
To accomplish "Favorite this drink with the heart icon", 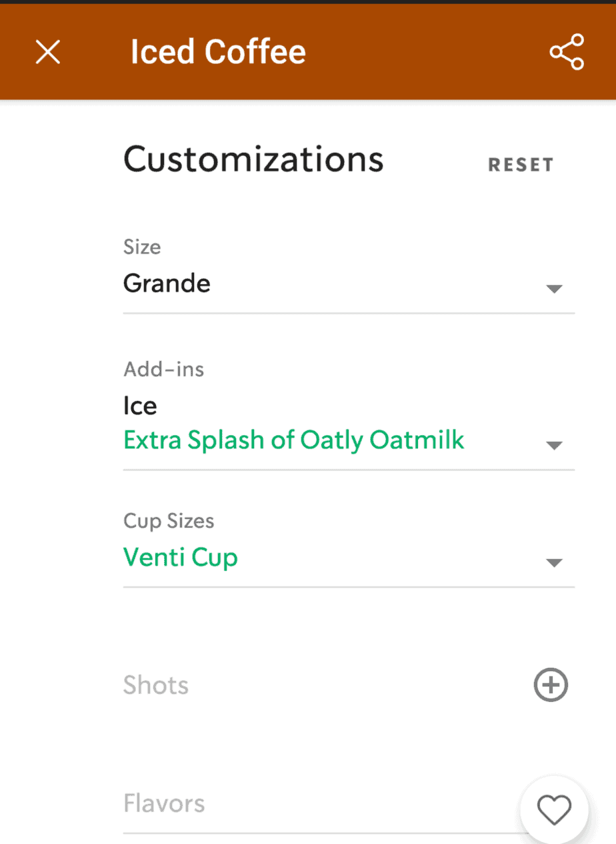I will (x=555, y=810).
